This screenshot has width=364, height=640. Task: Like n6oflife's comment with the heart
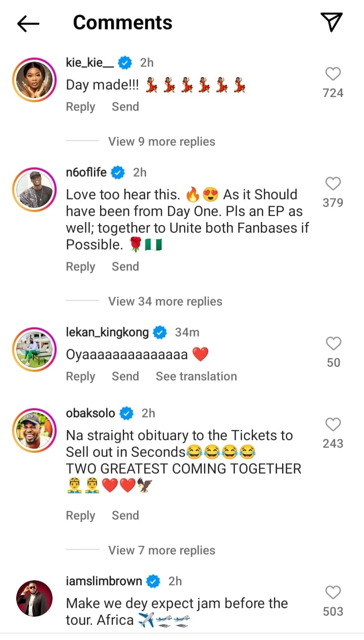[x=333, y=184]
